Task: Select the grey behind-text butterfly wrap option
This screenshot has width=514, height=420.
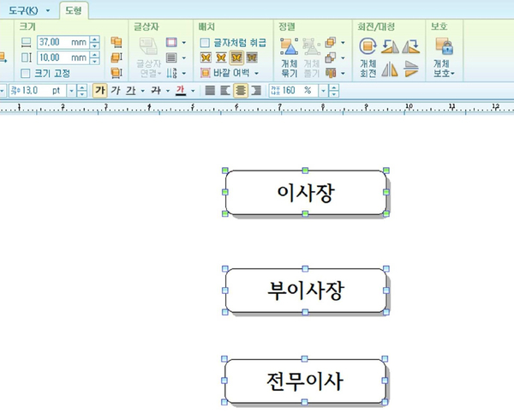Action: point(252,57)
